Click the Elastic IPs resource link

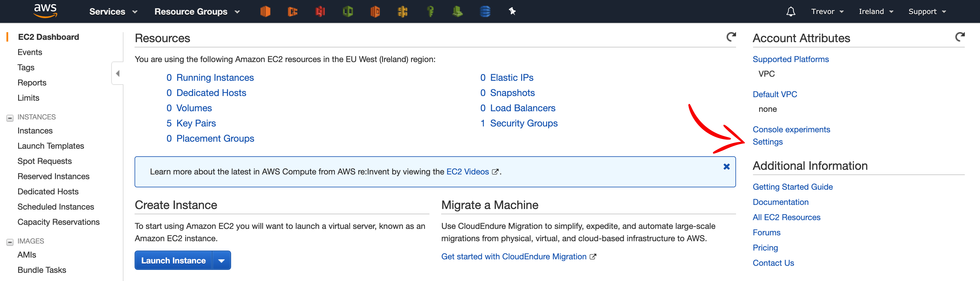(512, 78)
